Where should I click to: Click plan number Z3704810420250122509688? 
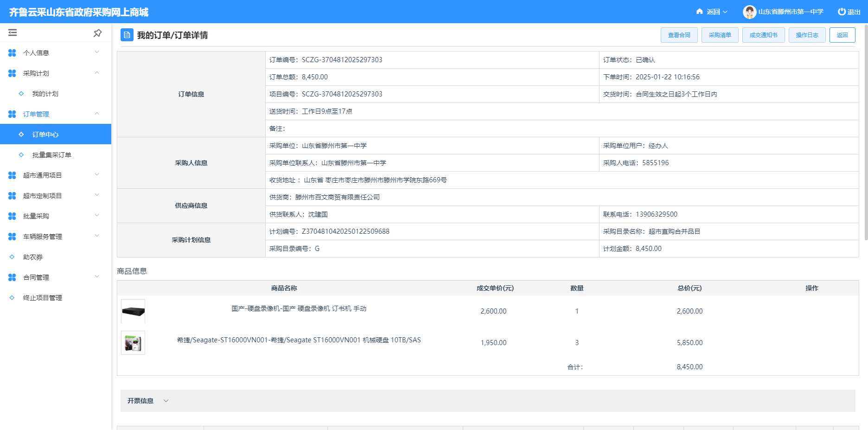click(346, 231)
